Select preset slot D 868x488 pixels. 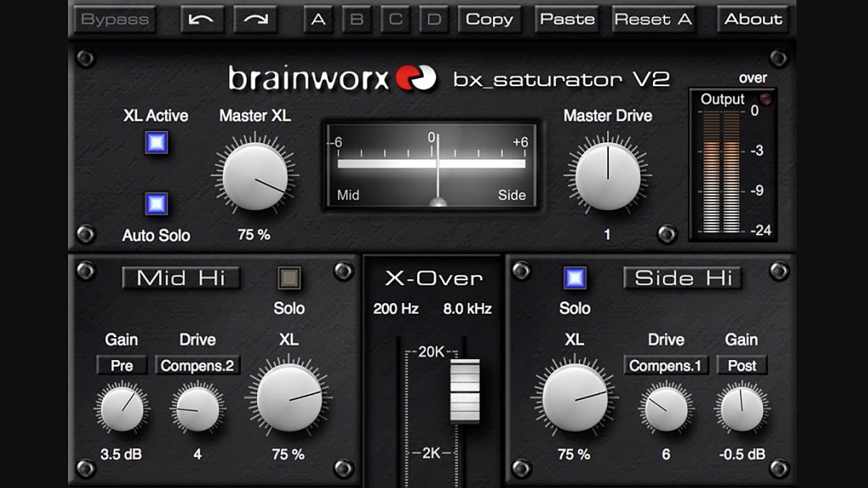pyautogui.click(x=434, y=19)
